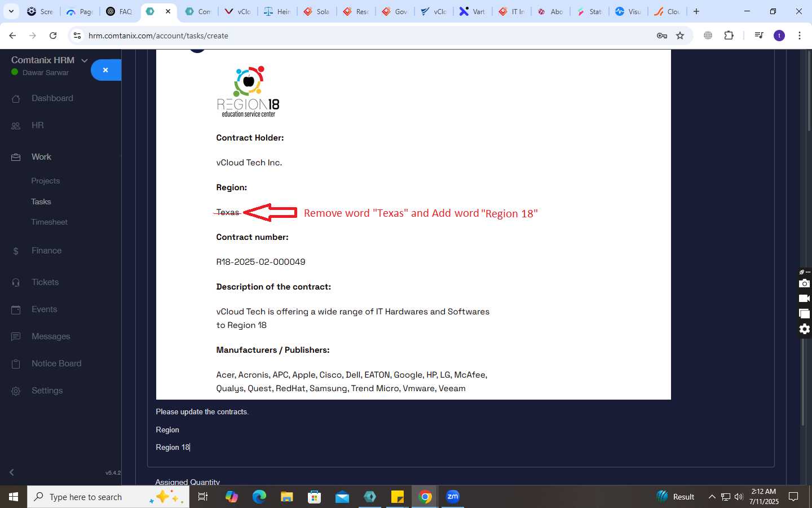This screenshot has height=508, width=812.
Task: Open the Windows notification center
Action: [x=793, y=497]
